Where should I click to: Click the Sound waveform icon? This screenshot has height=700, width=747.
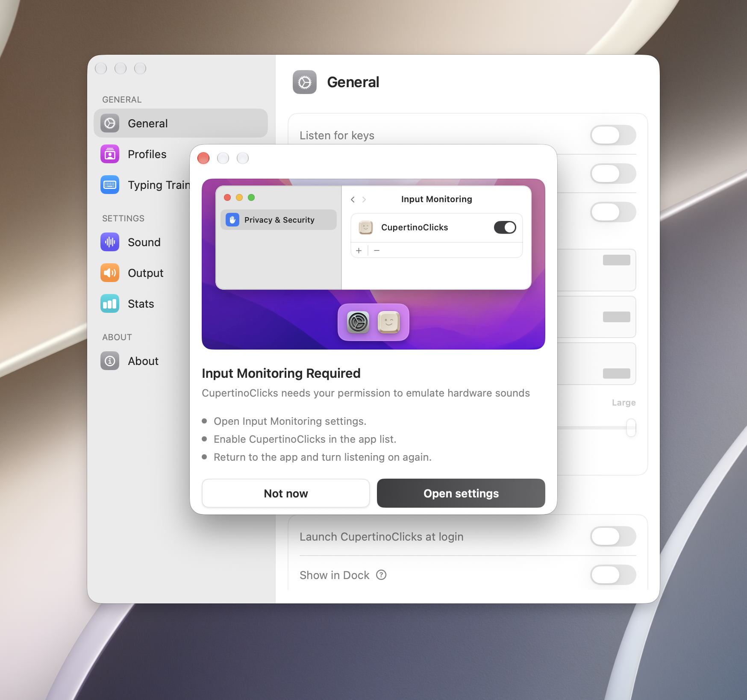[x=110, y=242]
